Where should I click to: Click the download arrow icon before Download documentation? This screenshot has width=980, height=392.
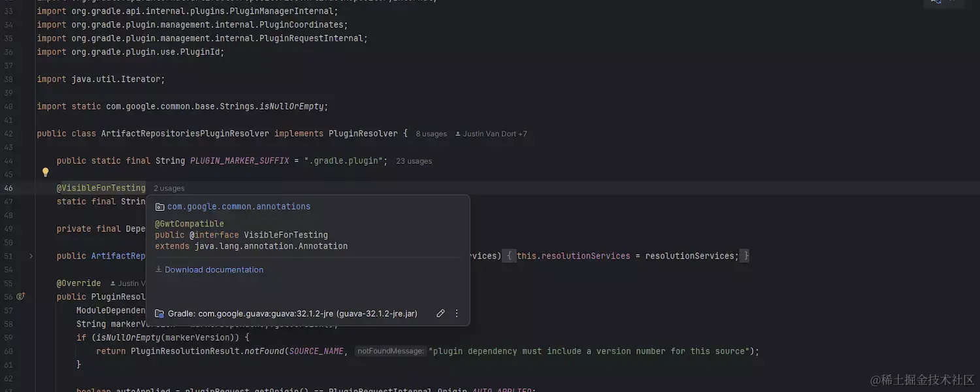tap(157, 269)
